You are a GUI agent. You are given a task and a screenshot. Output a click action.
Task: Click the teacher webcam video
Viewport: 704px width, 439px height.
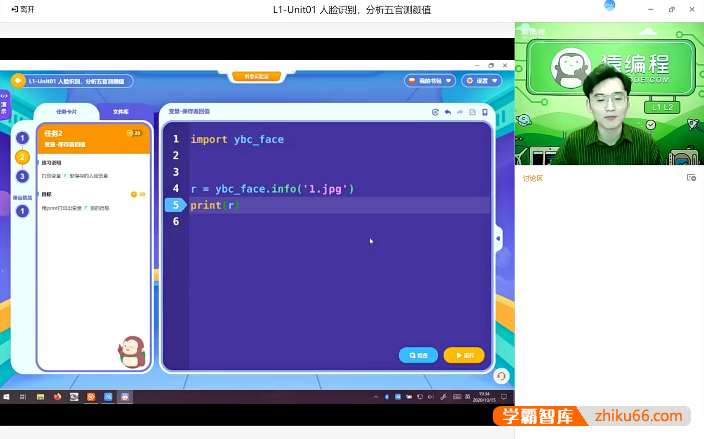coord(609,93)
